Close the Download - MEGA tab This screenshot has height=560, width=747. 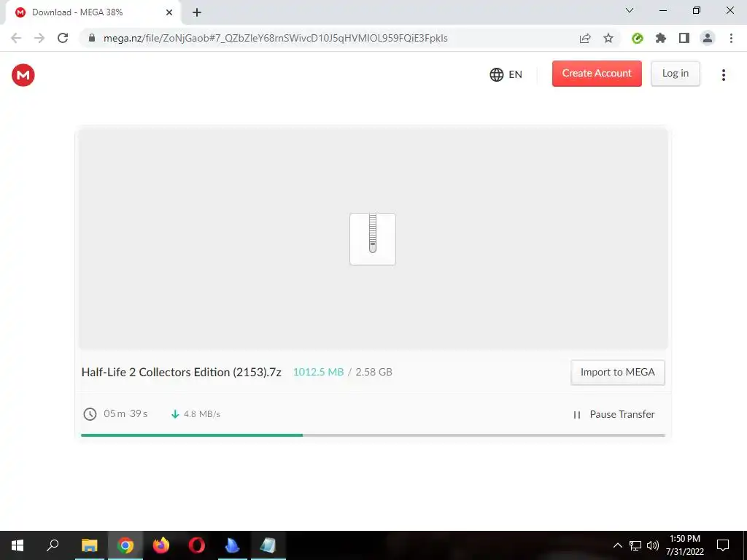169,12
